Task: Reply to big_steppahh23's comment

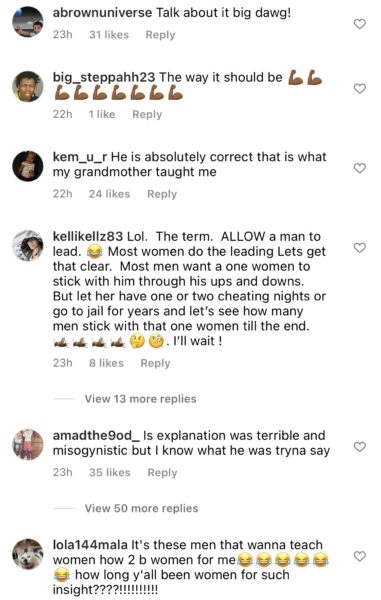Action: [147, 114]
